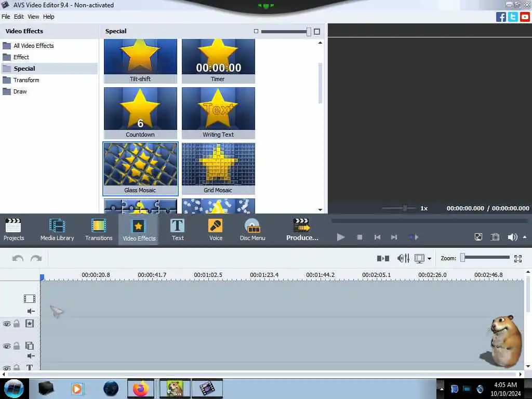532x399 pixels.
Task: Click the video overlay track icon
Action: (x=30, y=345)
